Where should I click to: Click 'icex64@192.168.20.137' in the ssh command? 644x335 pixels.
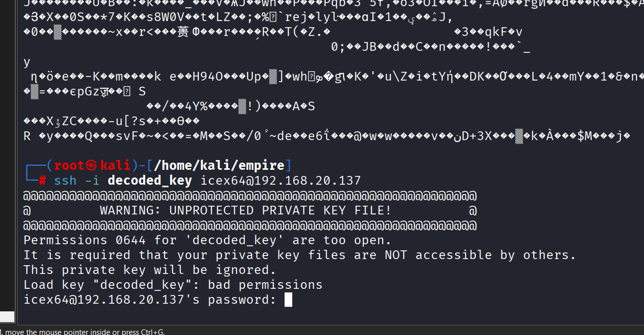pyautogui.click(x=280, y=181)
